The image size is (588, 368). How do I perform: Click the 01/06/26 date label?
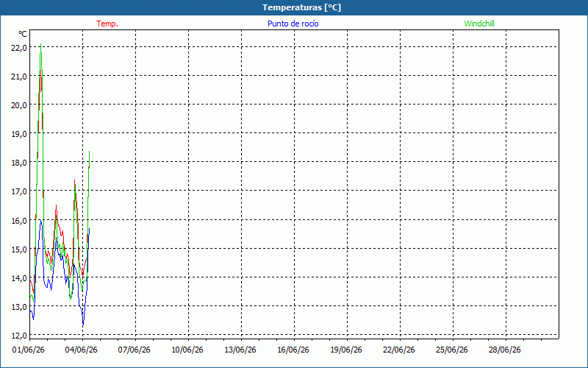[x=29, y=350]
